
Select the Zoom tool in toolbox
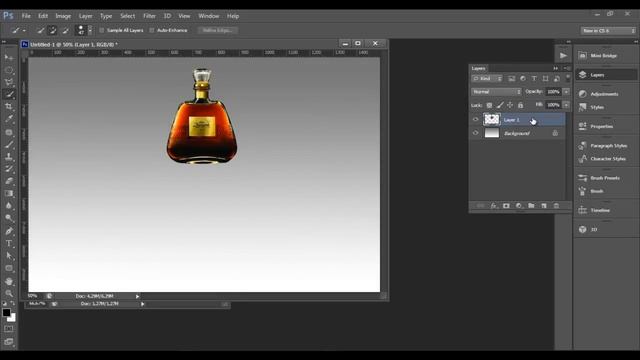click(x=9, y=293)
